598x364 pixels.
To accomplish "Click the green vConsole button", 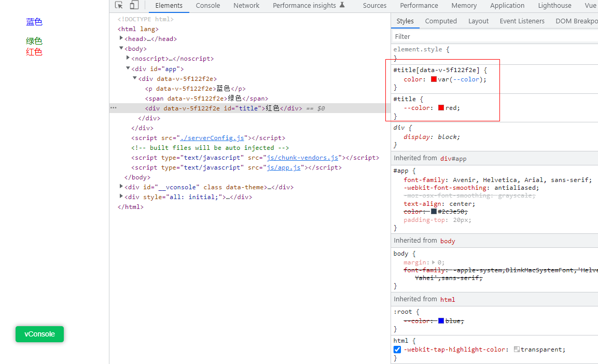I will tap(39, 334).
